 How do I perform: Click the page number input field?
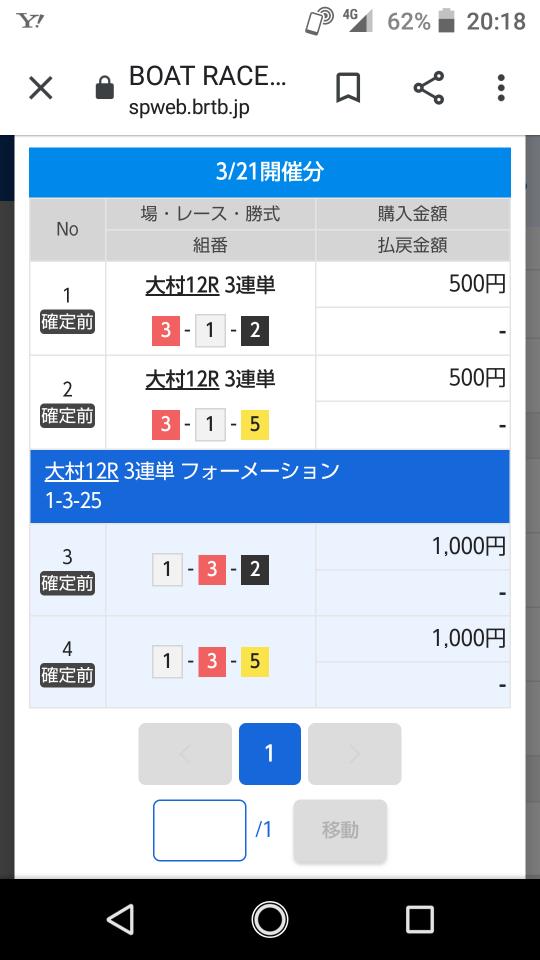(x=200, y=830)
